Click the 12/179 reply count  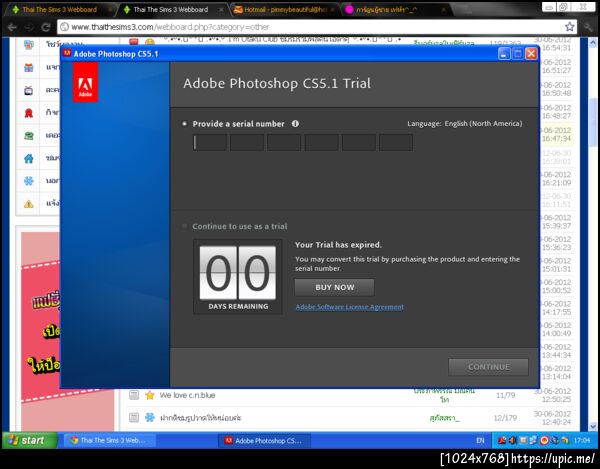pyautogui.click(x=505, y=418)
